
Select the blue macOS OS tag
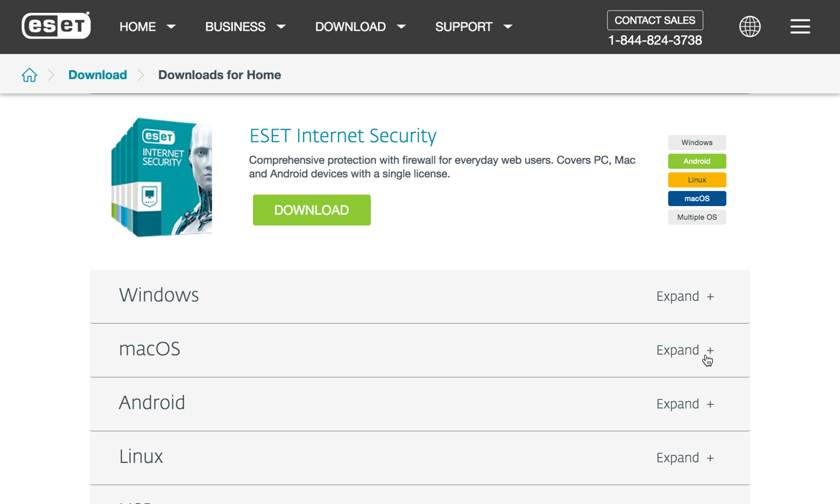click(x=697, y=198)
